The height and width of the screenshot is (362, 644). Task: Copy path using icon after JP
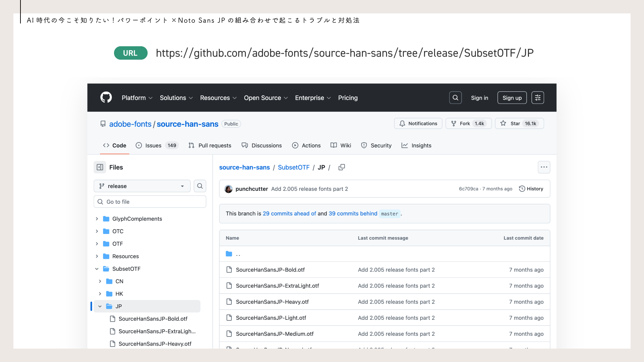pos(341,167)
